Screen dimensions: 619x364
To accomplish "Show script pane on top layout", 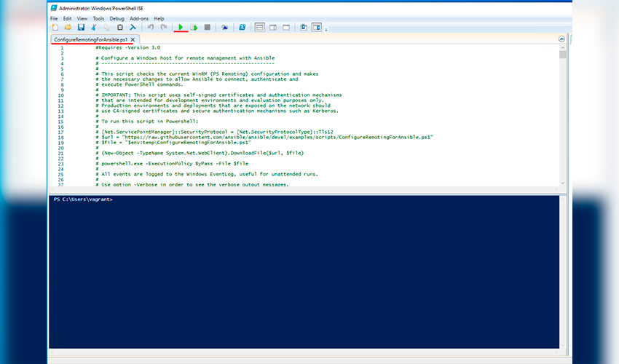I will [260, 27].
